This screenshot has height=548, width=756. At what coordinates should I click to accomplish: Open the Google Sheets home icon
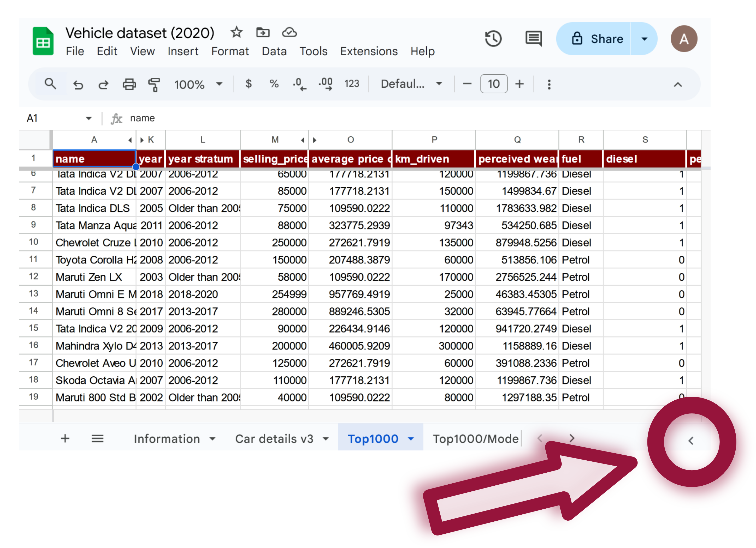pos(43,41)
